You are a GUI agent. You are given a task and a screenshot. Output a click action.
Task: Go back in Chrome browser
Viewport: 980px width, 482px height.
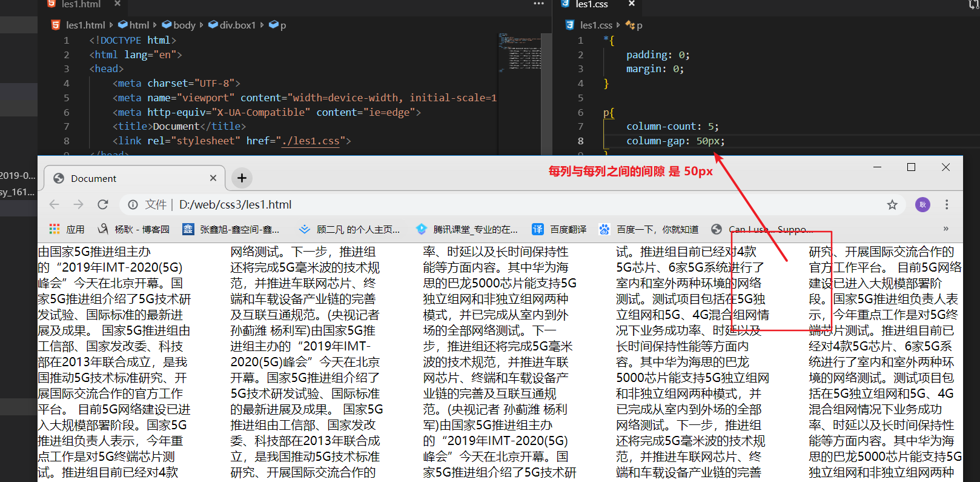click(x=55, y=204)
